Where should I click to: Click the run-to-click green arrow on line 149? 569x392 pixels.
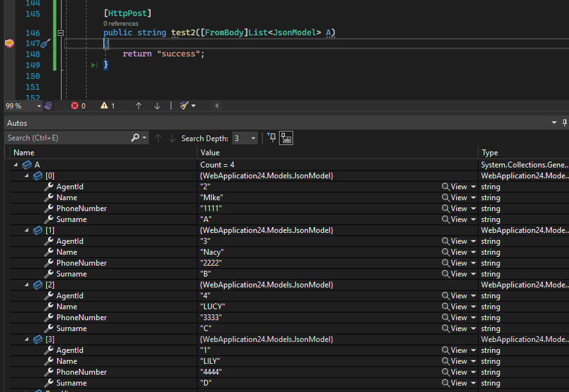click(x=94, y=65)
